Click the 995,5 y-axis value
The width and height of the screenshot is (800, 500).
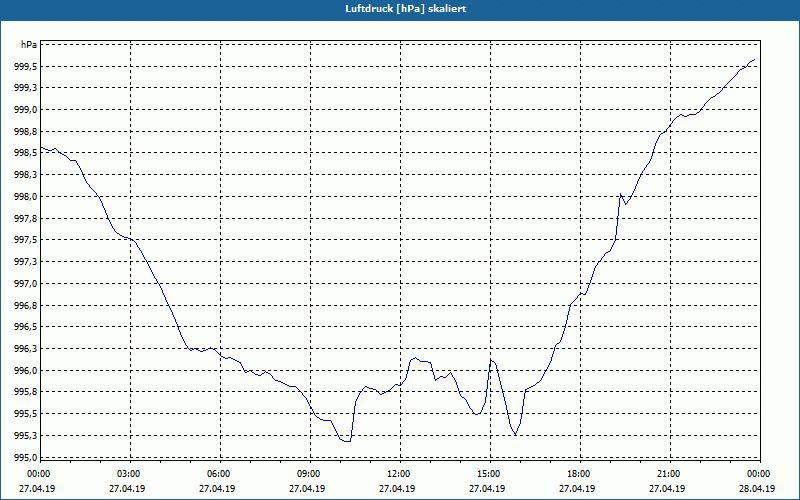25,414
